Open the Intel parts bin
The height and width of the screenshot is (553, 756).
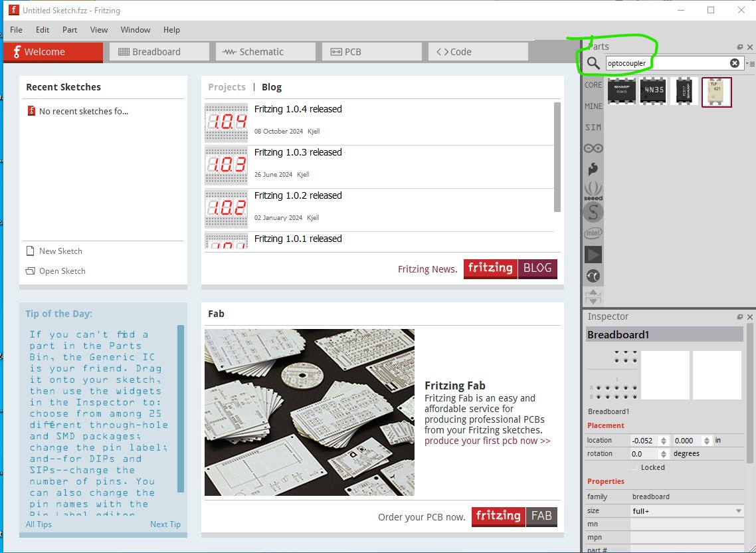[x=593, y=233]
